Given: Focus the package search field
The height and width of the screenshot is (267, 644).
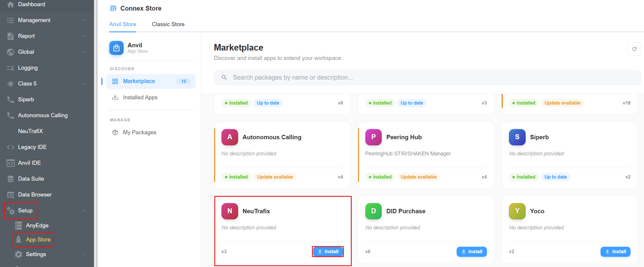Looking at the screenshot, I should 427,78.
